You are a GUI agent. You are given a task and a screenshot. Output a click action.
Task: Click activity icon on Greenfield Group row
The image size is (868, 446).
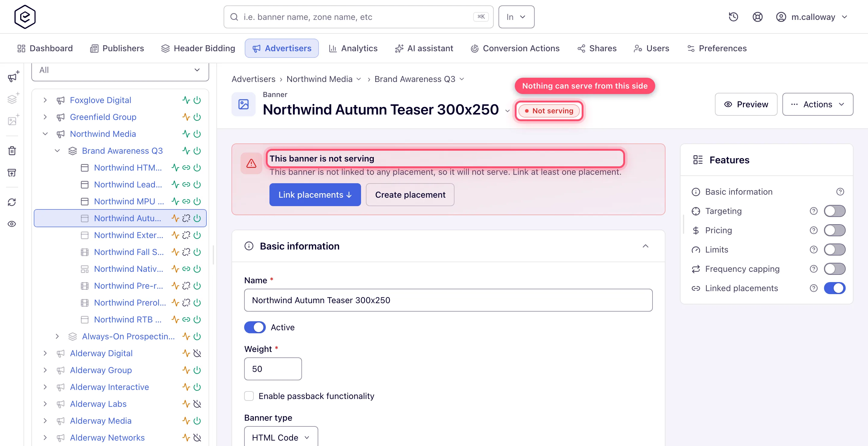click(x=186, y=117)
